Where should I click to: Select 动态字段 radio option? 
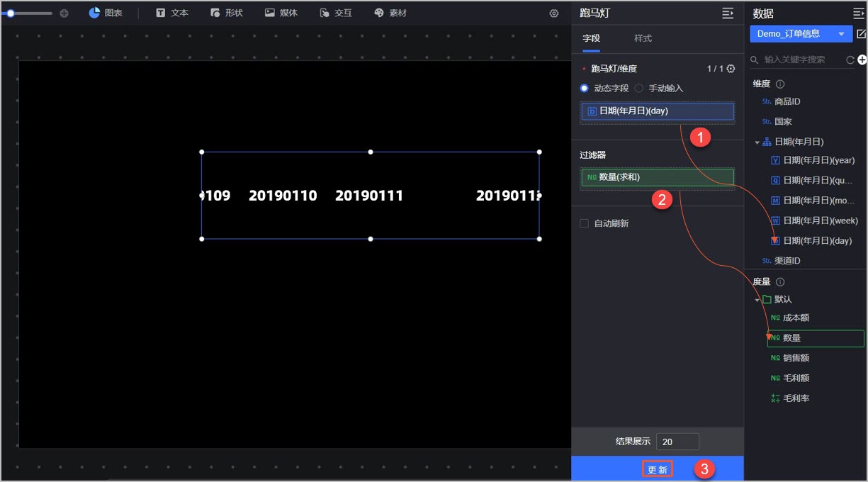click(x=584, y=89)
